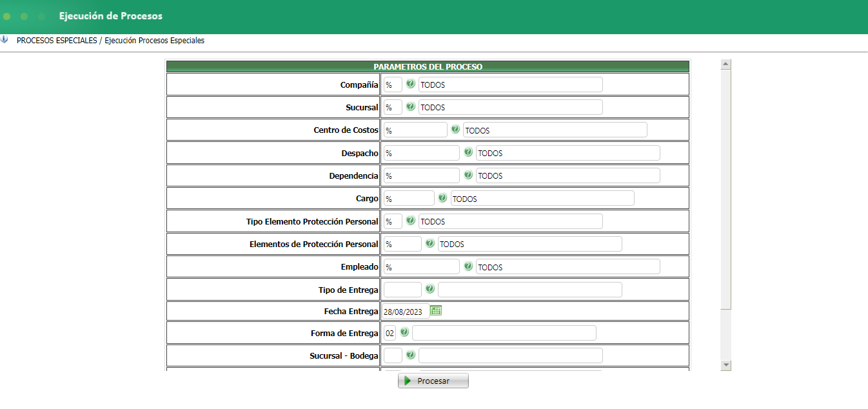Click the vertical scrollbar thumb
The width and height of the screenshot is (868, 409).
point(725,188)
